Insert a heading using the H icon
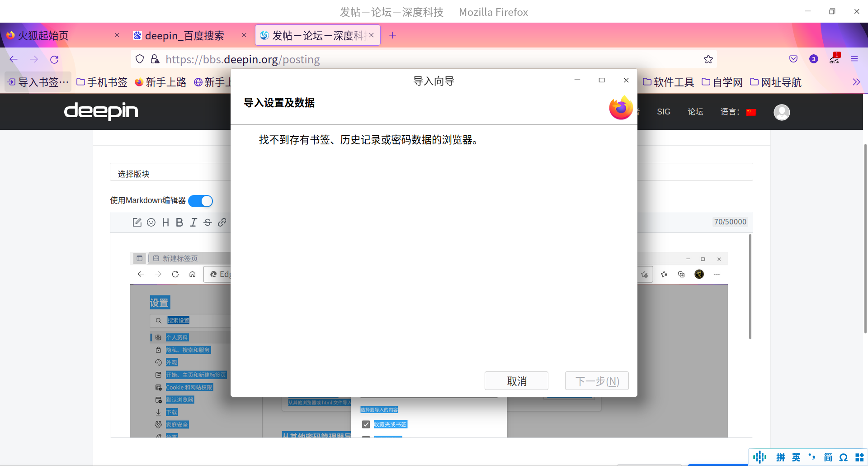 pyautogui.click(x=165, y=222)
